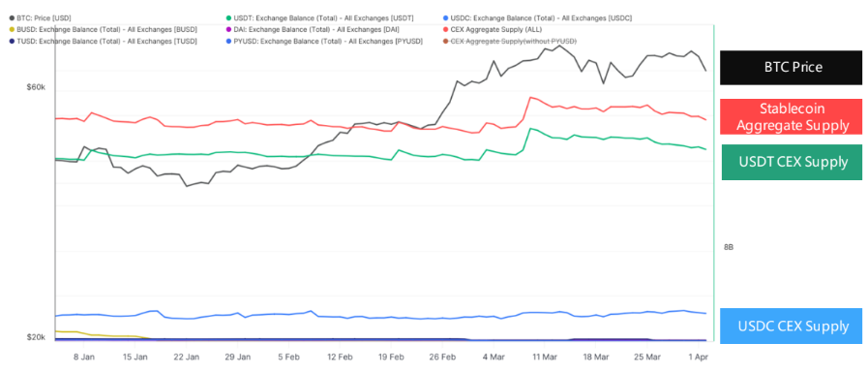This screenshot has height=374, width=868.
Task: Click the blue USDC CEX Supply label
Action: (x=792, y=326)
